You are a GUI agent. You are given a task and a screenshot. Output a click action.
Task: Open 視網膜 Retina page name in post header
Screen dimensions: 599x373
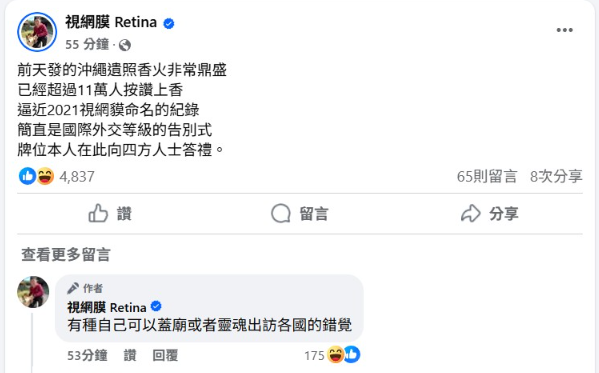(x=111, y=23)
